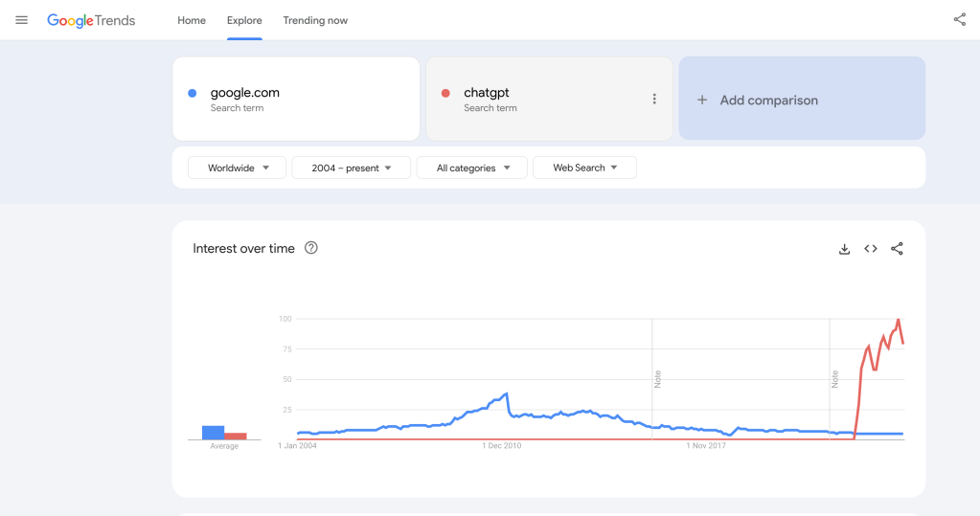Click the Google Trends logo
980x516 pixels.
tap(91, 21)
